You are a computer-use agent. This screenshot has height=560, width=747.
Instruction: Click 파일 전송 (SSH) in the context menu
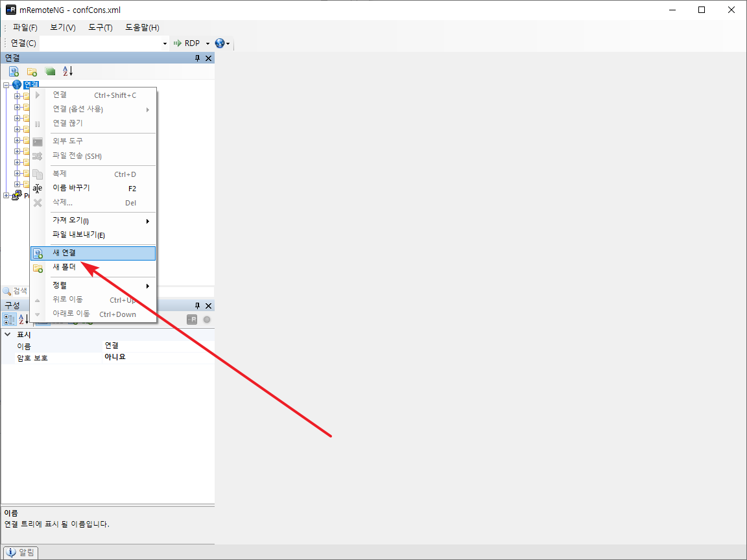pos(93,156)
